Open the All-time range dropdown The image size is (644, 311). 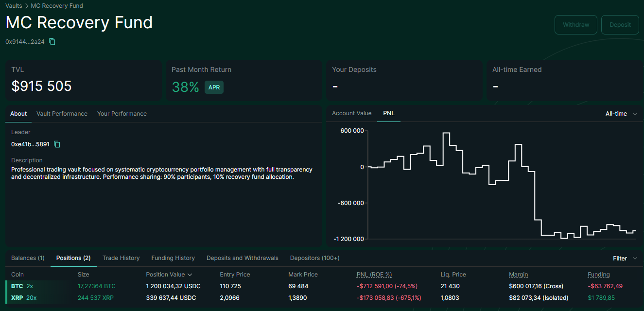point(621,114)
